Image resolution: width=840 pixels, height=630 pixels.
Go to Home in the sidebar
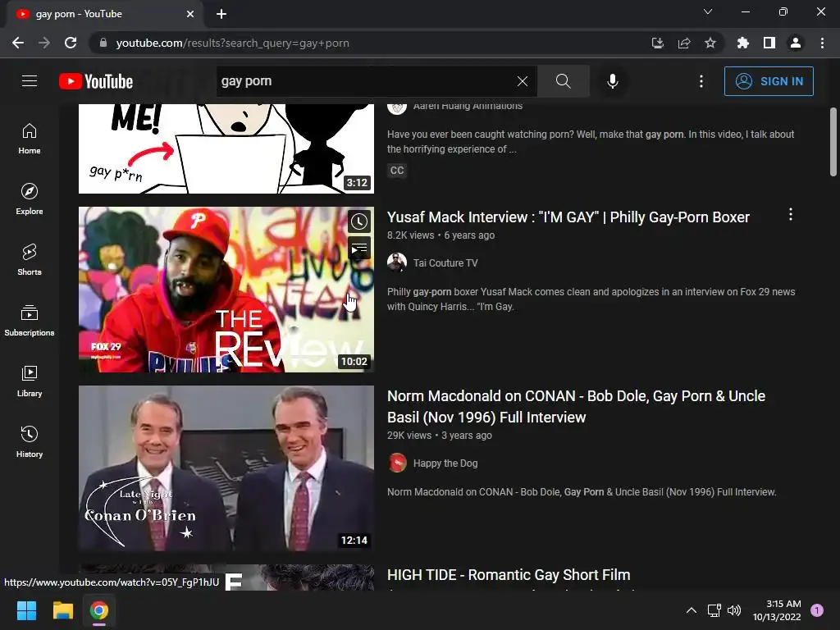point(30,139)
